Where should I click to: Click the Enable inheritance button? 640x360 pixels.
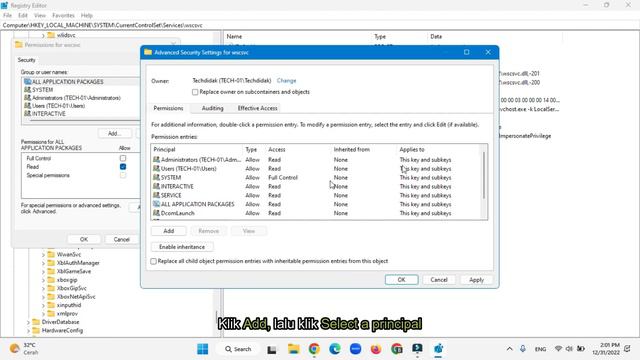[x=182, y=247]
